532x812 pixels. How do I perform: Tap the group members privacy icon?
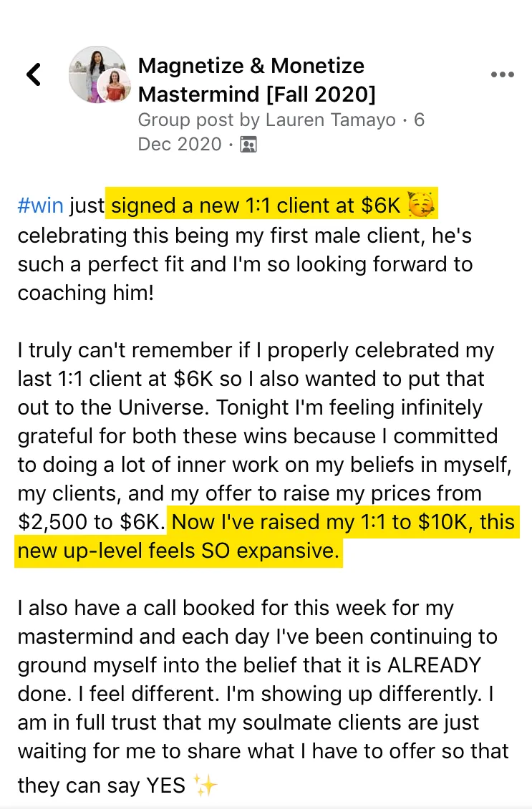click(x=248, y=145)
